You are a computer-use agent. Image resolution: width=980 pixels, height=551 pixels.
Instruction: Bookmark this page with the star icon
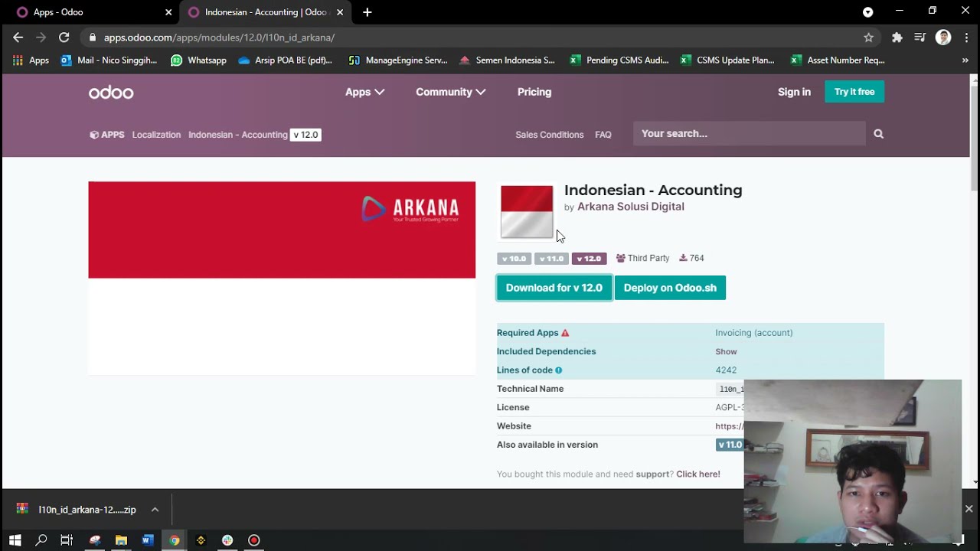tap(868, 37)
